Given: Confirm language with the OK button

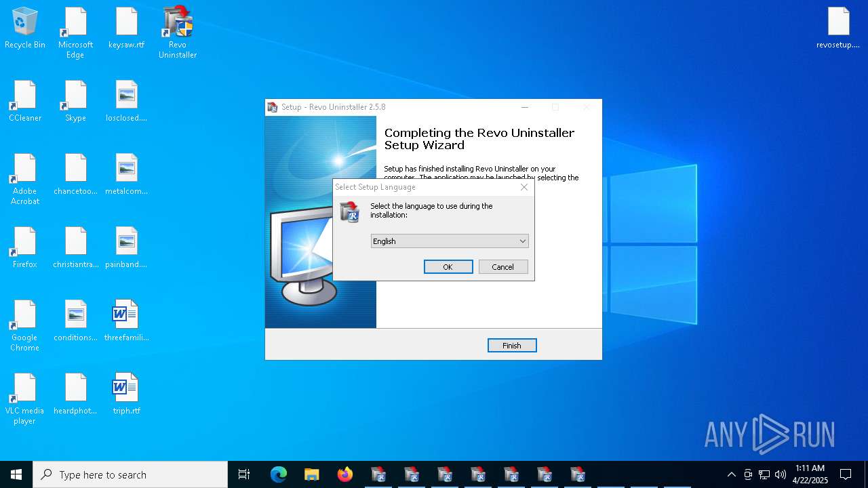Looking at the screenshot, I should tap(448, 267).
